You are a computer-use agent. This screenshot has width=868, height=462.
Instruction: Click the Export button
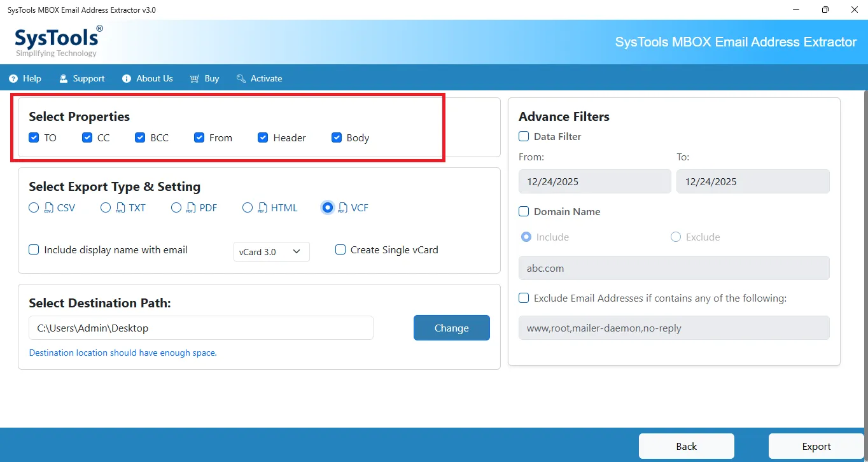coord(816,446)
